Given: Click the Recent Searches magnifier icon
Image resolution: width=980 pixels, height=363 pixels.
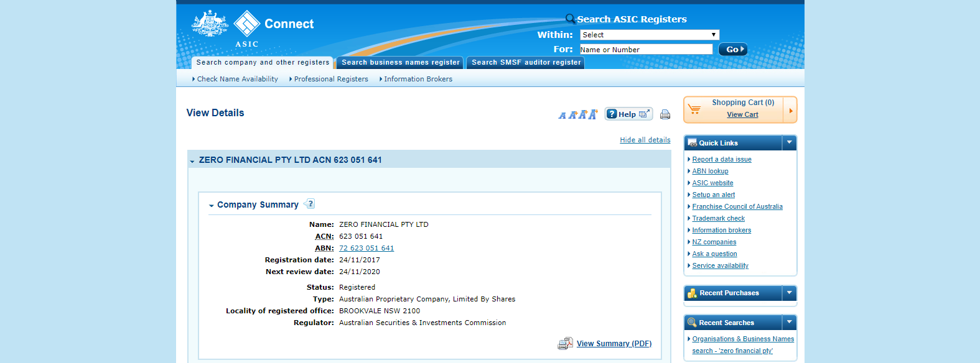Looking at the screenshot, I should click(x=692, y=323).
